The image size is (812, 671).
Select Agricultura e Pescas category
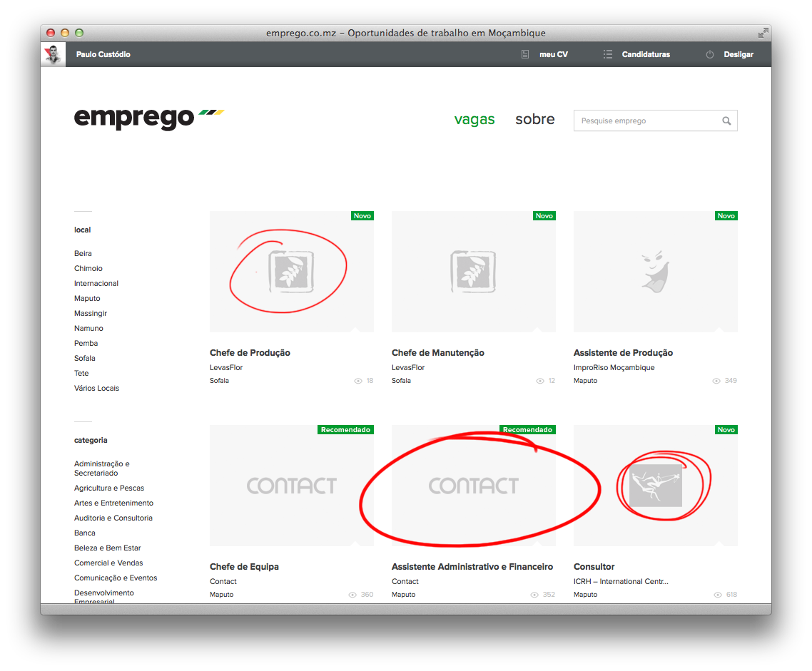[x=109, y=488]
